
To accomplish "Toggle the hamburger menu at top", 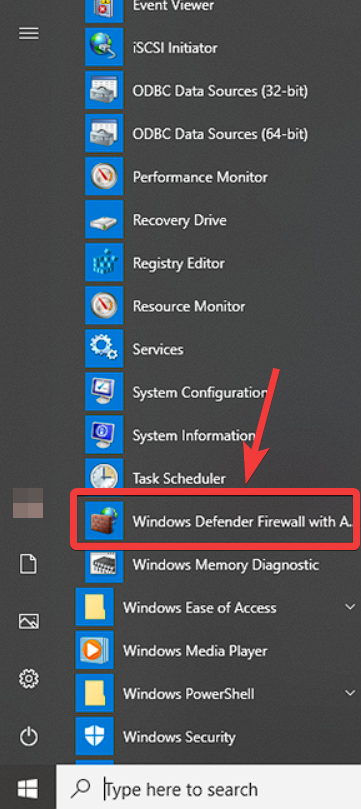I will [29, 34].
